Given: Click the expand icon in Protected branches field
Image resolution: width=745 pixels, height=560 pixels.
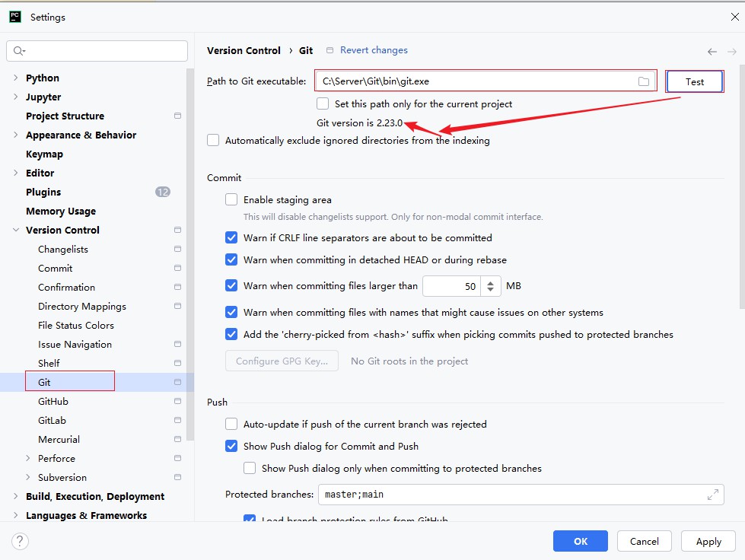Looking at the screenshot, I should [713, 495].
